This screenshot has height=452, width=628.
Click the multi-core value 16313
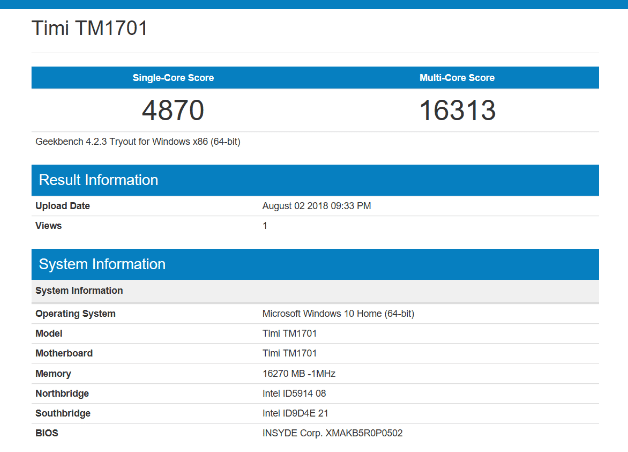457,110
